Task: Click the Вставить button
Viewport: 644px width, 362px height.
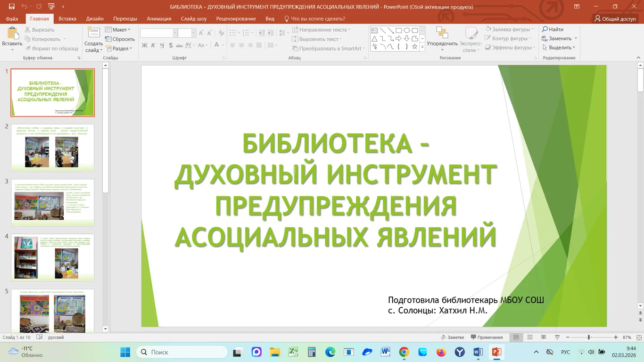Action: pos(12,38)
